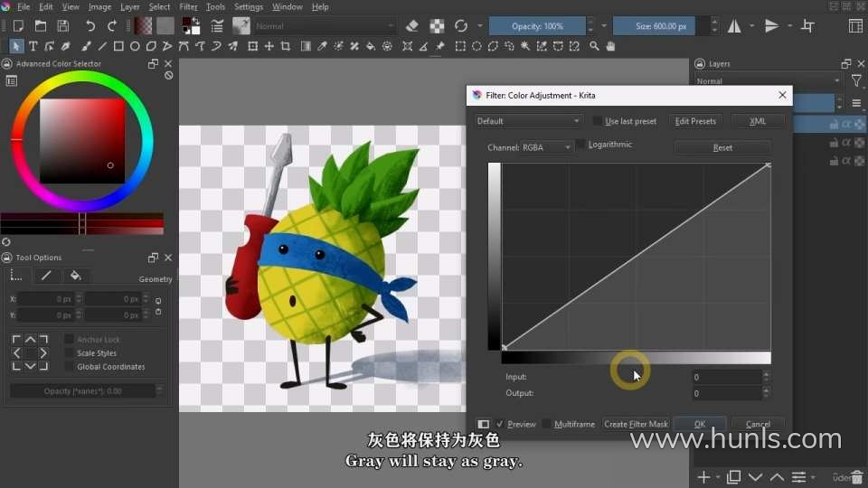Click Create Filter Mask button
This screenshot has height=488, width=868.
pyautogui.click(x=636, y=424)
